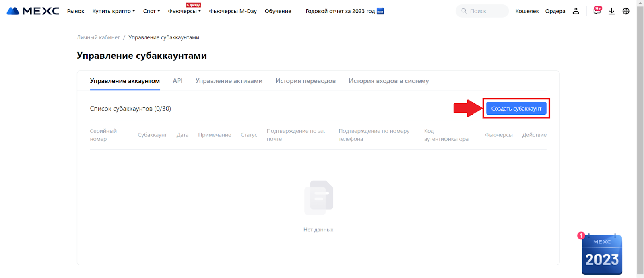The height and width of the screenshot is (278, 644).
Task: Switch to the API tab
Action: [x=178, y=81]
